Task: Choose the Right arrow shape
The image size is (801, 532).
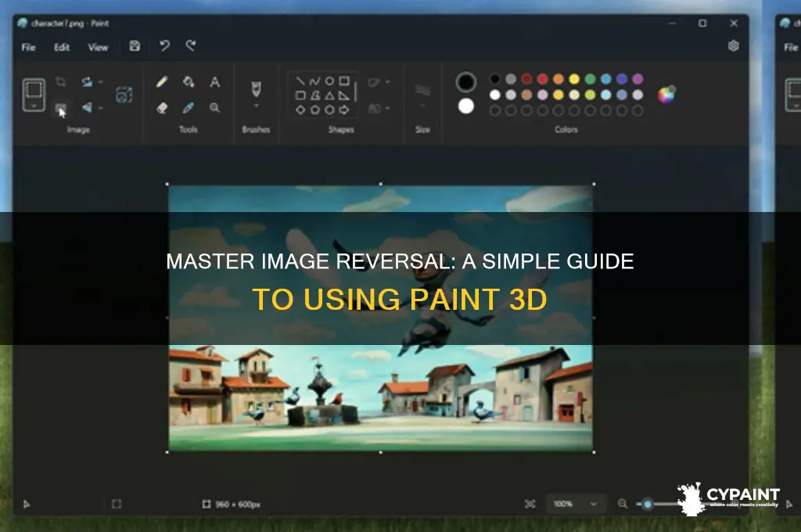Action: point(344,110)
